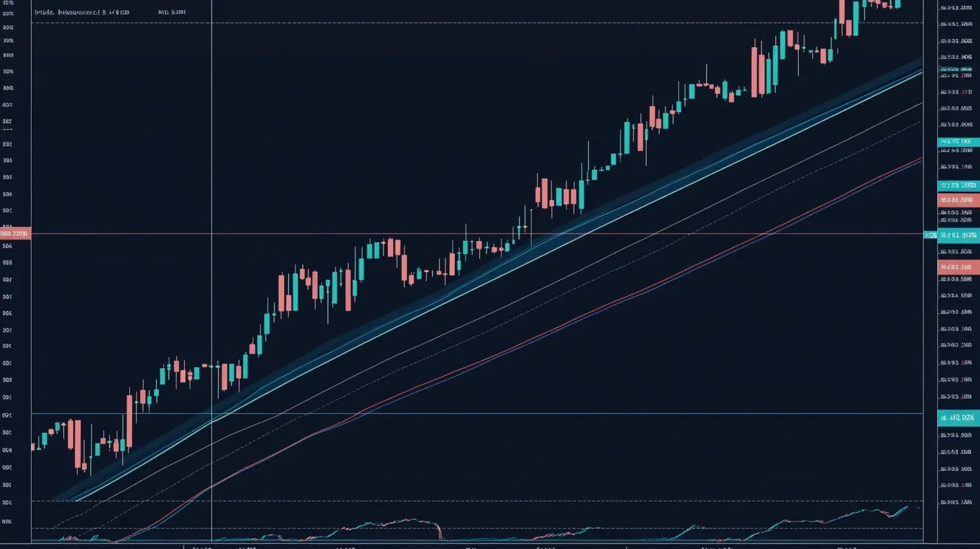
Task: Click the teal price tag beside the blue horizontal line
Action: (958, 418)
